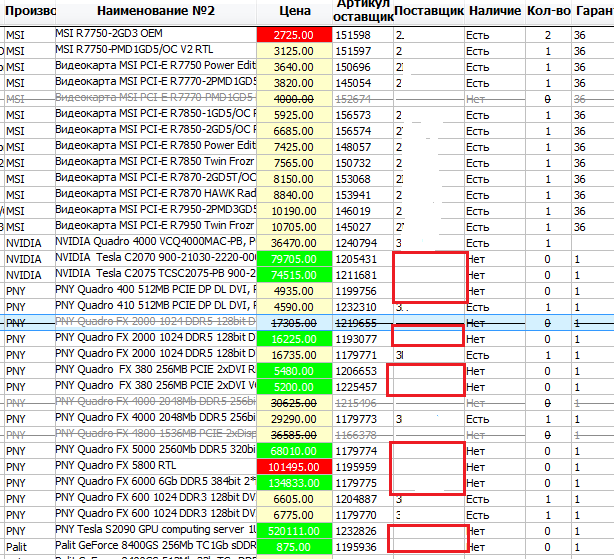
Task: Click price 10705.00
Action: (294, 227)
